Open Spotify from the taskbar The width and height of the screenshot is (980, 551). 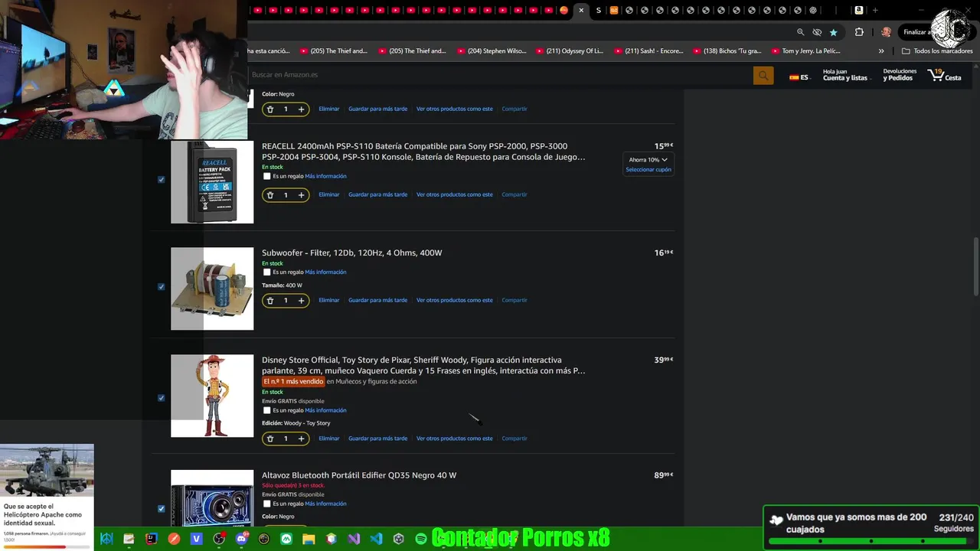tap(420, 539)
